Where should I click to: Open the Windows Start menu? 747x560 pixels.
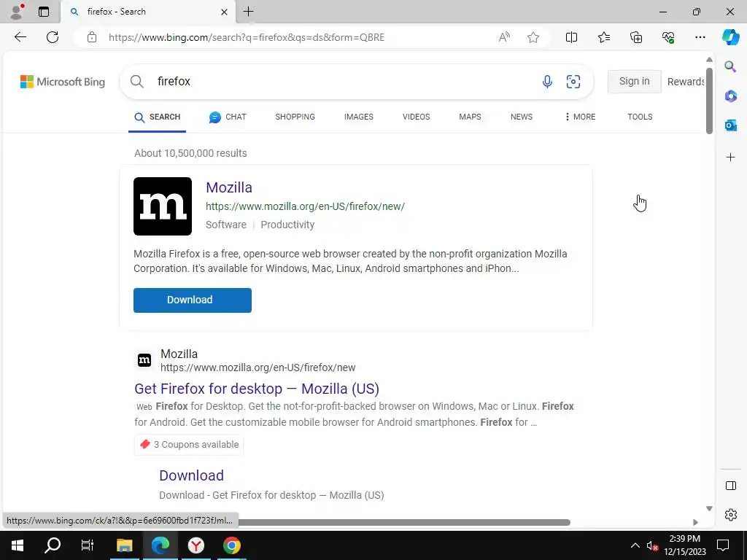click(x=18, y=545)
